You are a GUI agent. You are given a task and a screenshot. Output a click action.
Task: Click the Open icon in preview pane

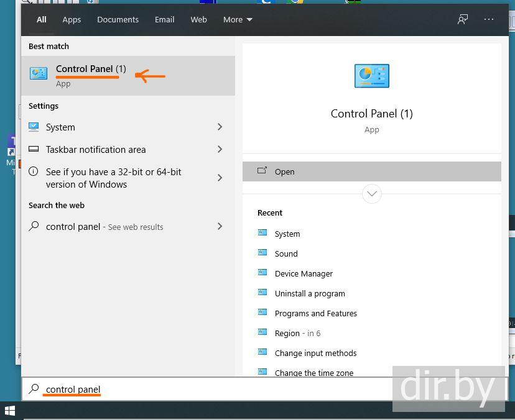tap(262, 170)
